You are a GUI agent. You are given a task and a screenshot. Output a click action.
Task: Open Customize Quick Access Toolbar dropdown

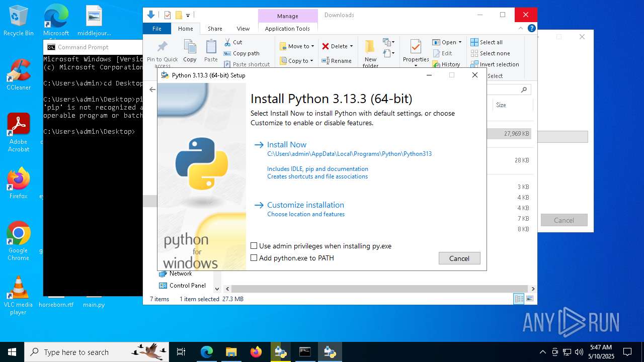(188, 15)
